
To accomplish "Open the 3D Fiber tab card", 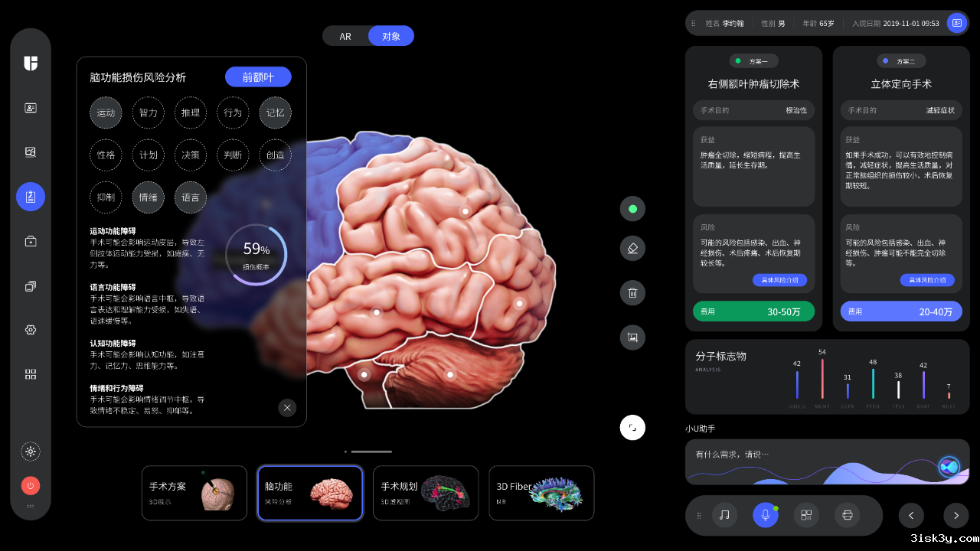I will tap(541, 493).
